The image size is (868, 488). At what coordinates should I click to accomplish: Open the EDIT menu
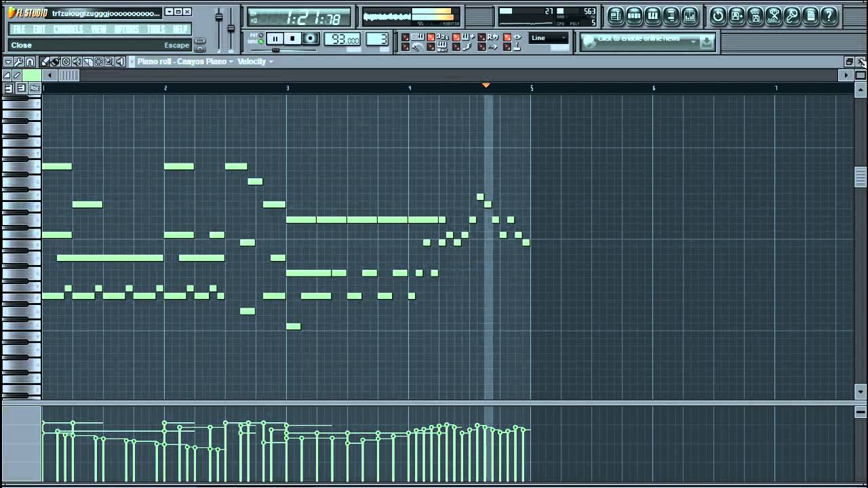[x=39, y=29]
